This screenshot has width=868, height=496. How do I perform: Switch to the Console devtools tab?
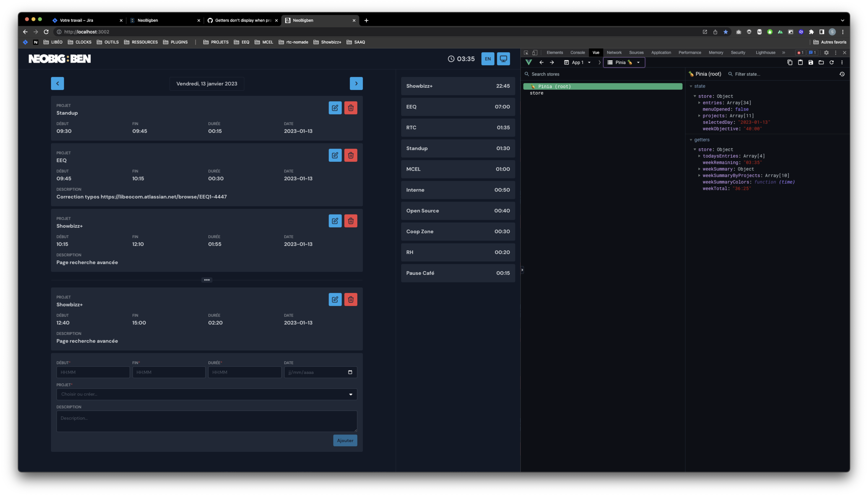(577, 52)
